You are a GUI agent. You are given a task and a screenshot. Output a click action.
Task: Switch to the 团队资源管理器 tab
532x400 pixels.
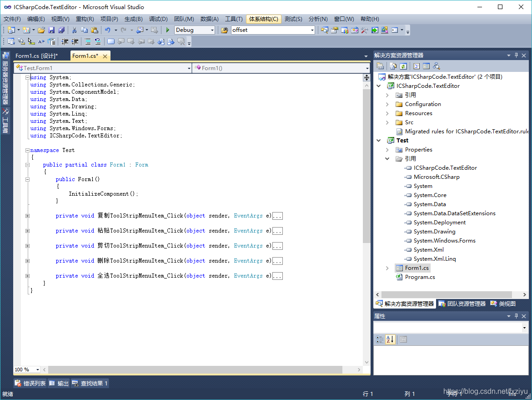[x=462, y=304]
